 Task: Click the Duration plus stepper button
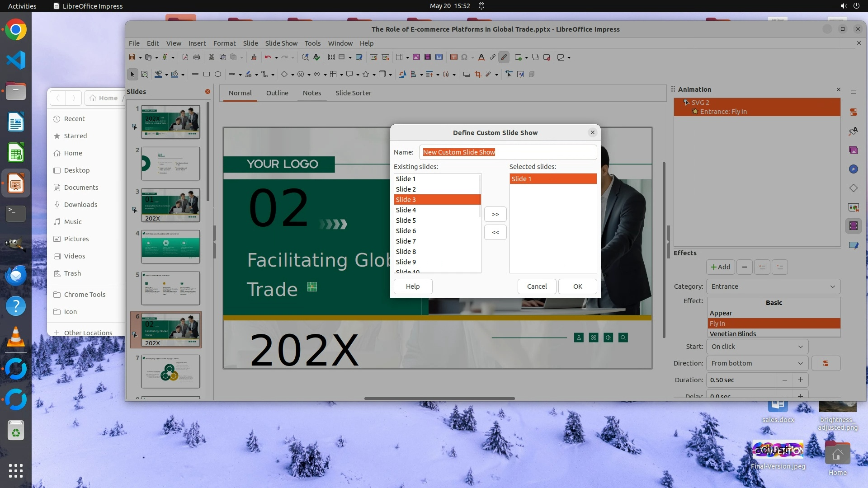tap(800, 380)
